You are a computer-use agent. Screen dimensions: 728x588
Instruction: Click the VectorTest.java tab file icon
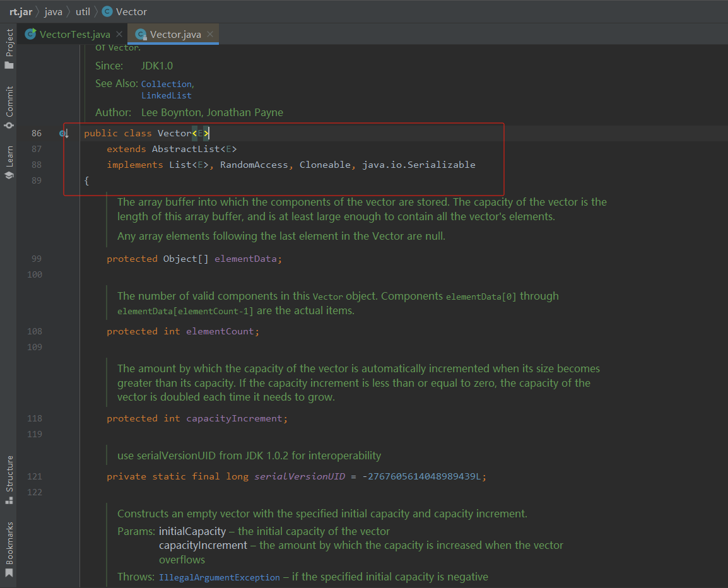click(x=30, y=34)
